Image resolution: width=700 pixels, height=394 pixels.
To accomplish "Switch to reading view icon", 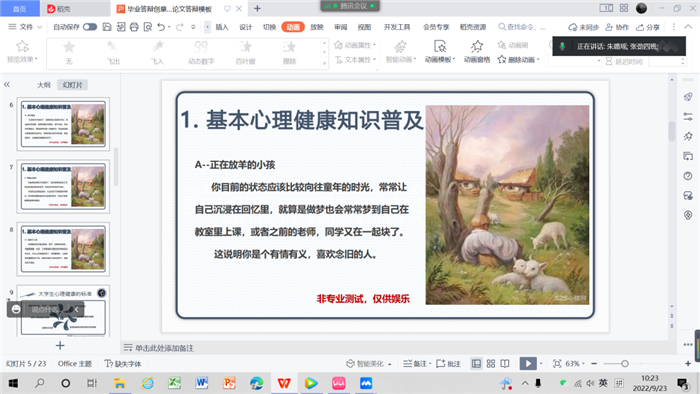I will 505,364.
